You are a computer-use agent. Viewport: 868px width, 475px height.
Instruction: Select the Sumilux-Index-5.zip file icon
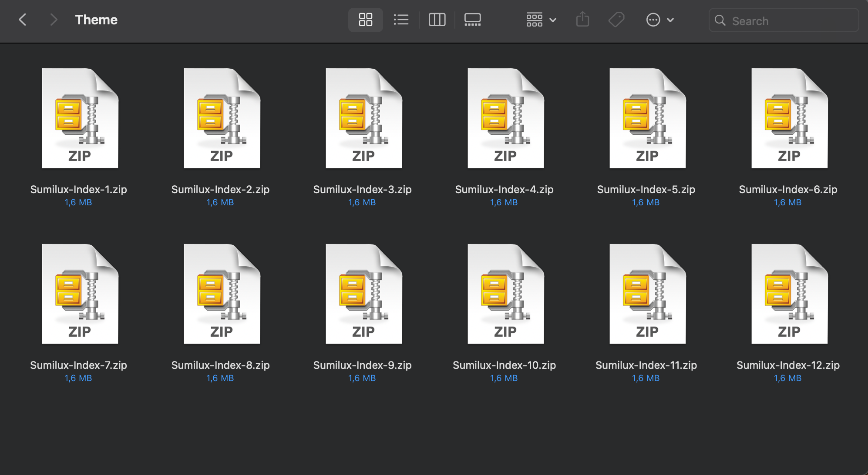[648, 118]
